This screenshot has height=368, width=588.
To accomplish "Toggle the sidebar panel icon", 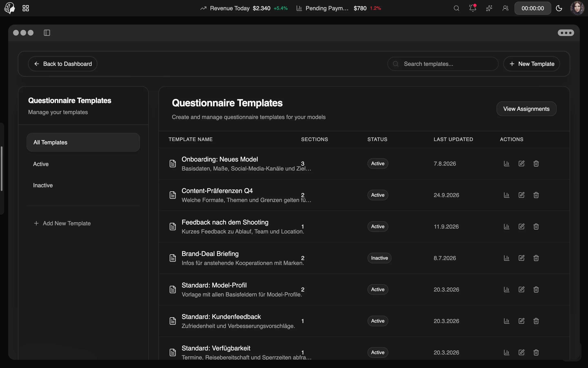I will coord(47,33).
